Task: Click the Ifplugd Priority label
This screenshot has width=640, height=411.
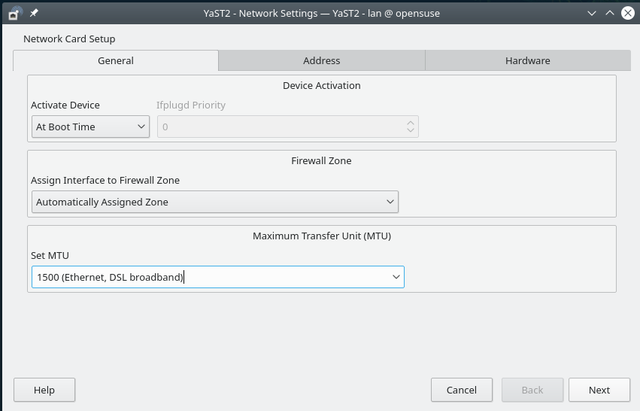Action: pos(191,105)
